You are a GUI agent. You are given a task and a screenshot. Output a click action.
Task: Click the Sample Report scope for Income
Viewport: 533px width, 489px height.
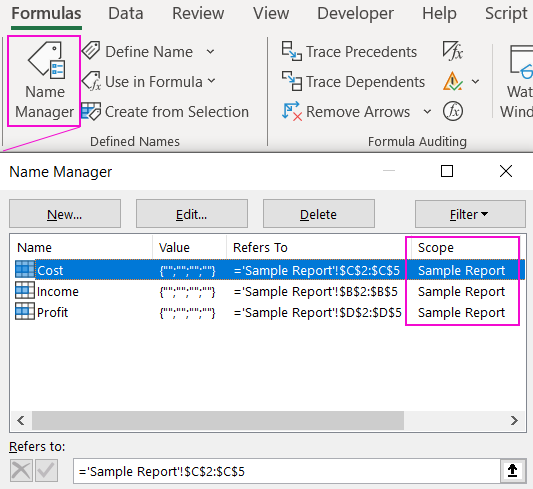(461, 292)
